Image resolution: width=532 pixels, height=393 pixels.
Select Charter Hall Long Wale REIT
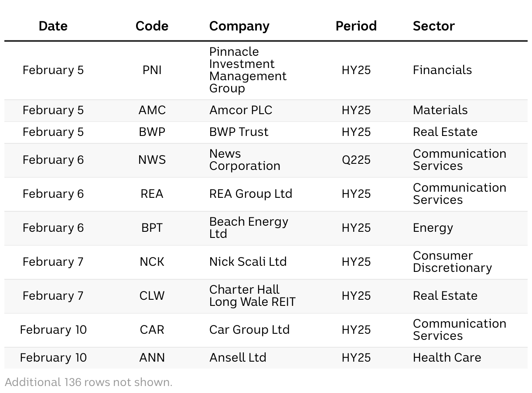coord(252,296)
